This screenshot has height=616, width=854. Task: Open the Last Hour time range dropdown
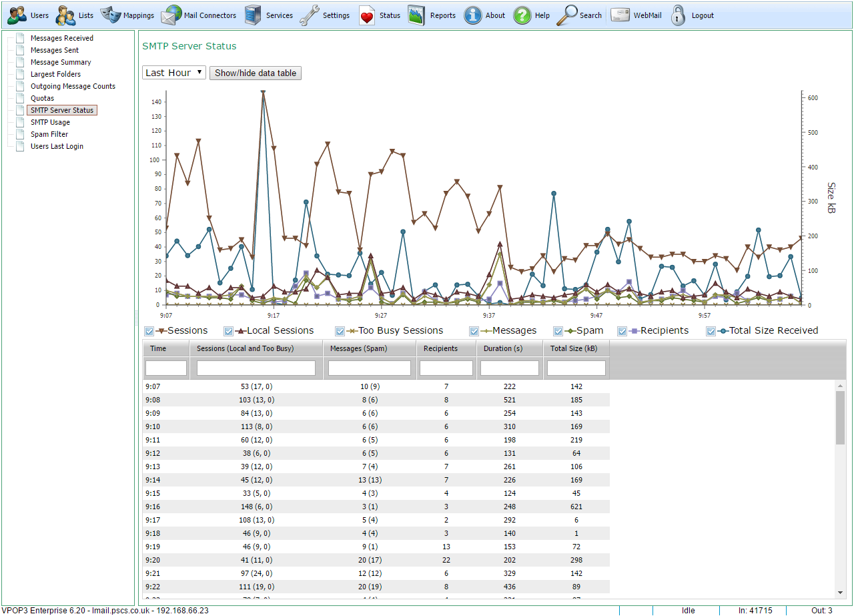173,73
